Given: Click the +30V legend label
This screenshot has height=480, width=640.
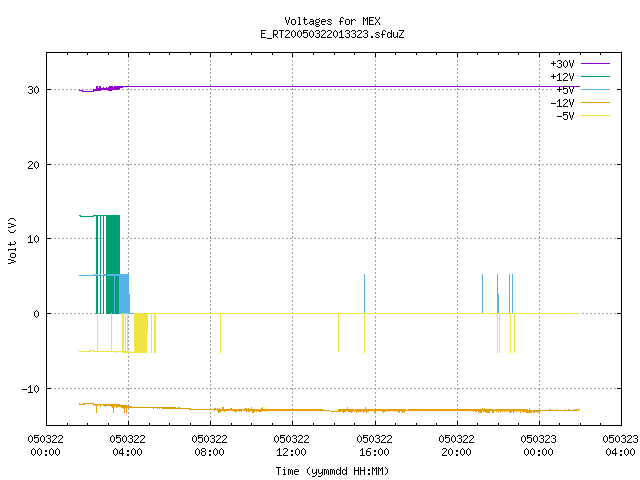Looking at the screenshot, I should (x=562, y=64).
